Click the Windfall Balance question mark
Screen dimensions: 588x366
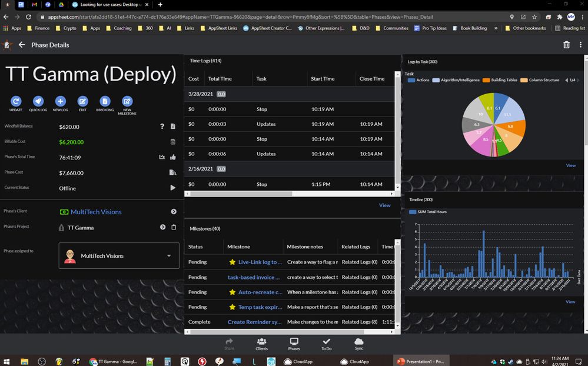162,127
